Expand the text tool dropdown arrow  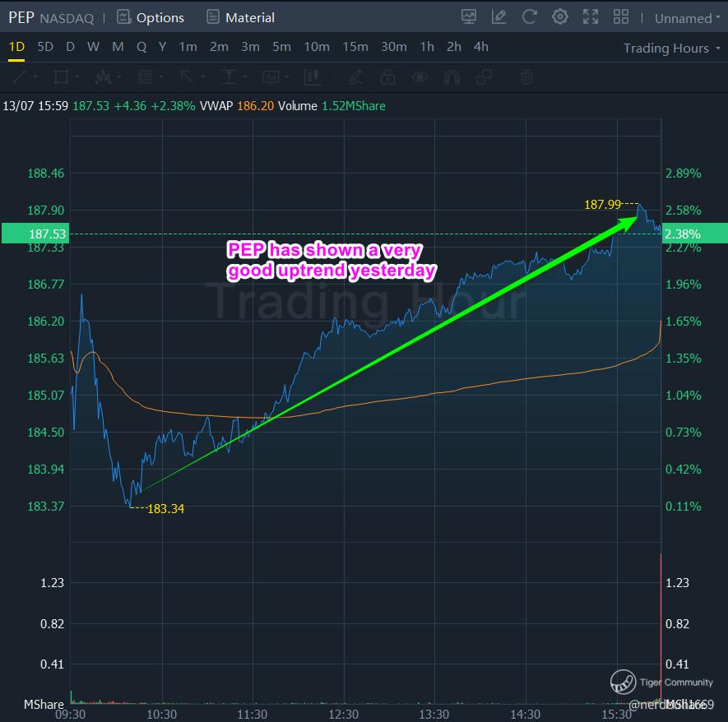point(244,76)
